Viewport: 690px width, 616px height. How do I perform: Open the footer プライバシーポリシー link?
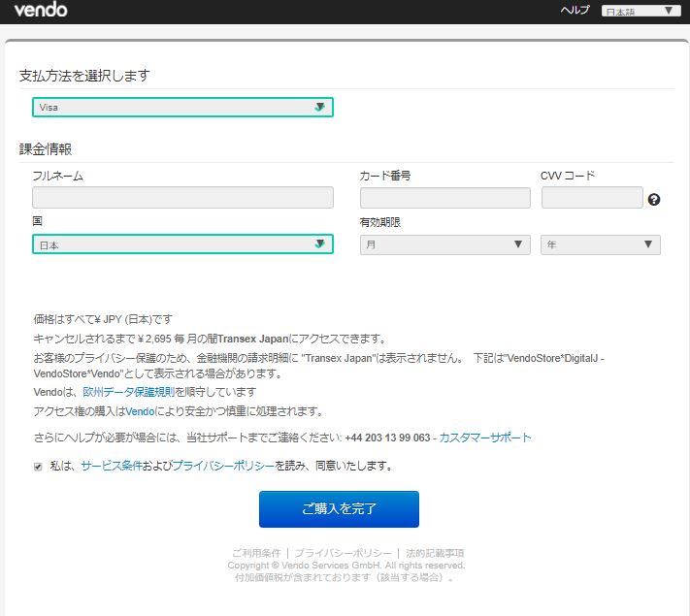coord(343,553)
